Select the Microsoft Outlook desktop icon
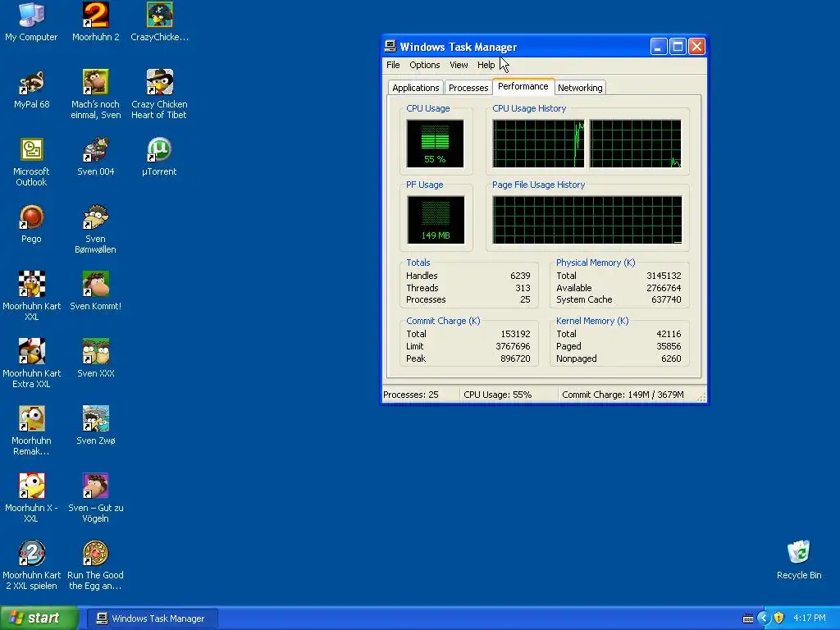This screenshot has height=630, width=840. pos(31,162)
